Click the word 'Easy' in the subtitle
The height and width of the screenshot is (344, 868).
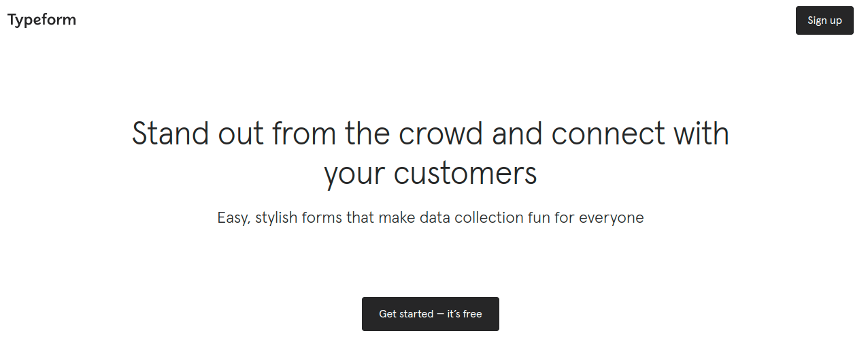click(x=234, y=218)
